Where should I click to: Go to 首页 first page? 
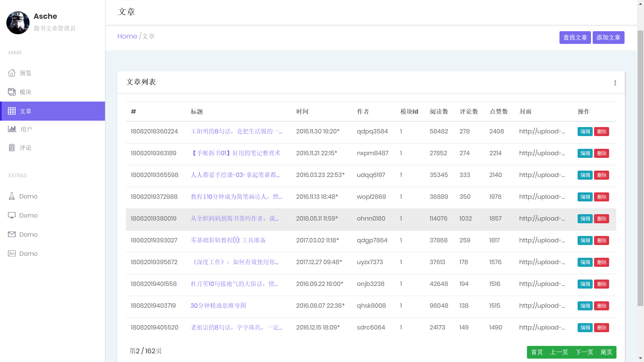(x=537, y=352)
